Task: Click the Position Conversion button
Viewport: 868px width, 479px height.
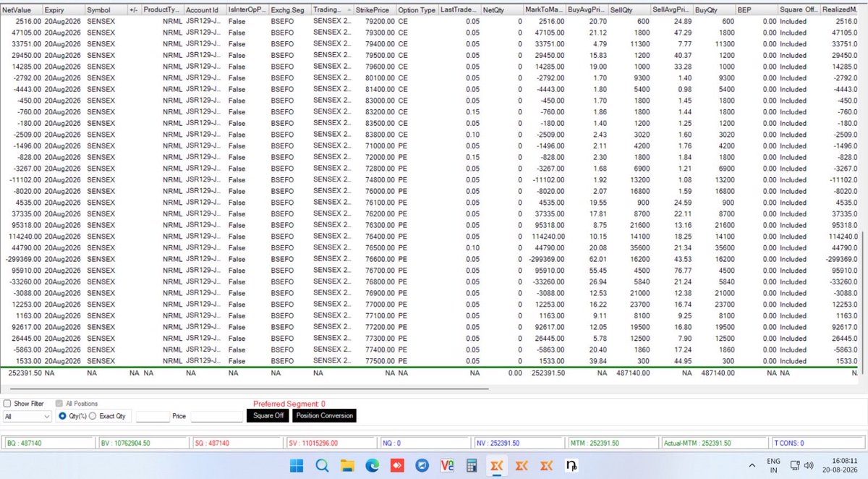Action: coord(324,415)
